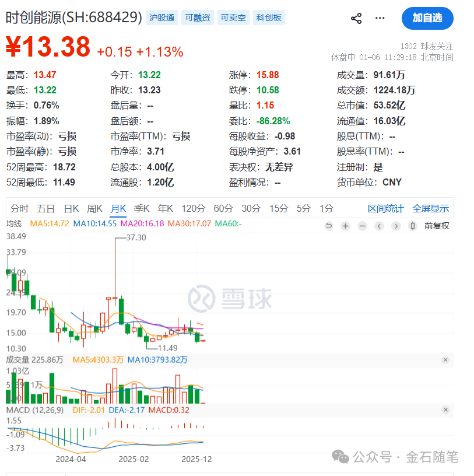Switch to the 五日 chart tab
The width and height of the screenshot is (474, 476).
pyautogui.click(x=45, y=209)
